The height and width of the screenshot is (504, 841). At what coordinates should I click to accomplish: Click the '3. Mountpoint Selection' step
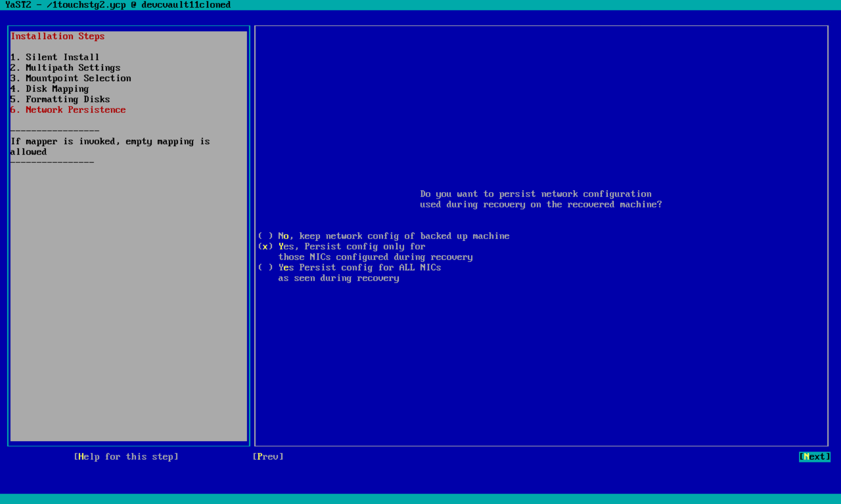pos(70,78)
